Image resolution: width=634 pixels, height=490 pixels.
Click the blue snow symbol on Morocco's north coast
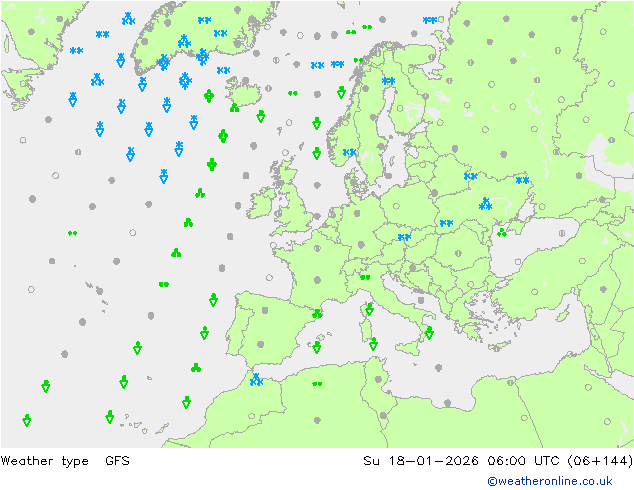[x=256, y=380]
